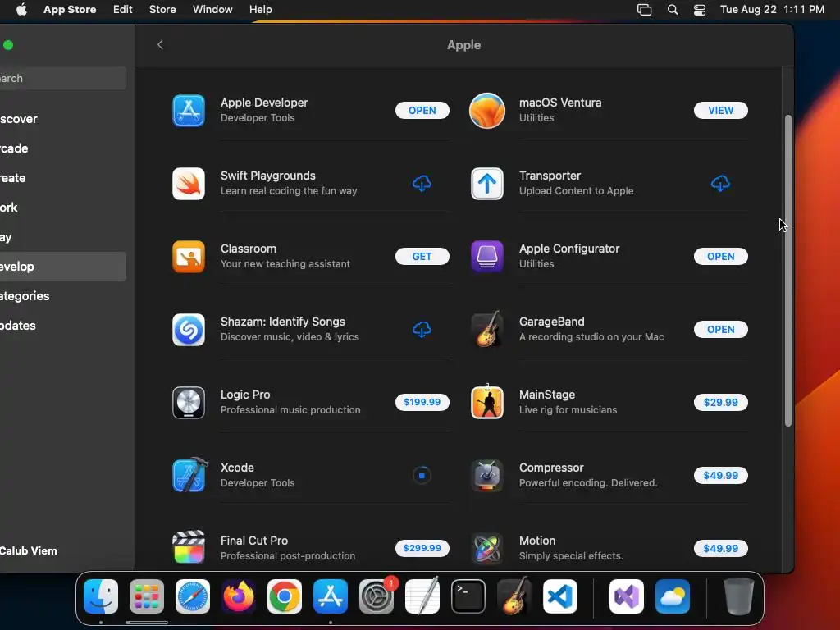Screen dimensions: 840x630
Task: Open the Help menu
Action: (260, 9)
